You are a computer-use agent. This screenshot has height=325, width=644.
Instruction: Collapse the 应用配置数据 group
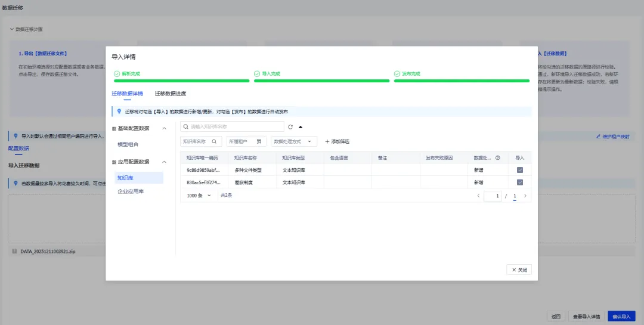point(164,162)
